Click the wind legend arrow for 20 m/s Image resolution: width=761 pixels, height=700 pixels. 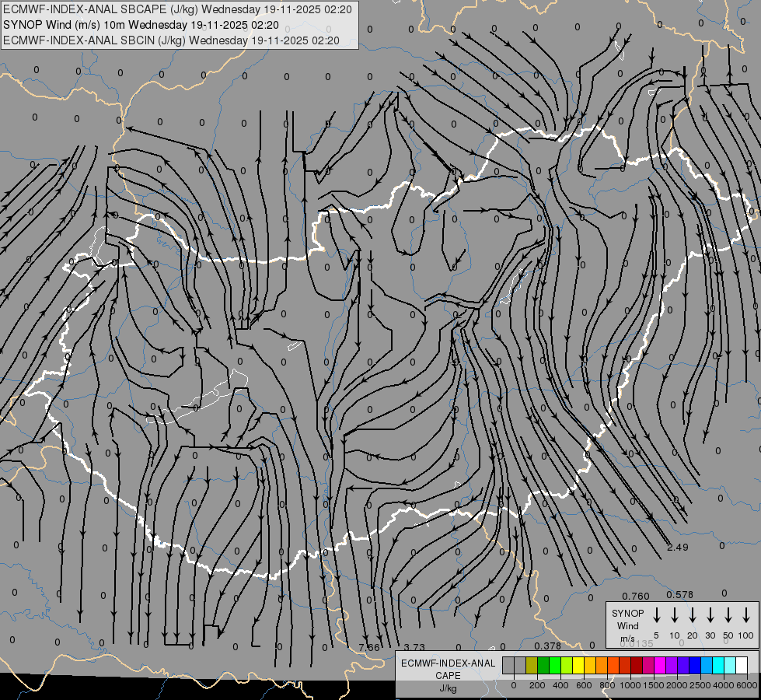(x=693, y=615)
